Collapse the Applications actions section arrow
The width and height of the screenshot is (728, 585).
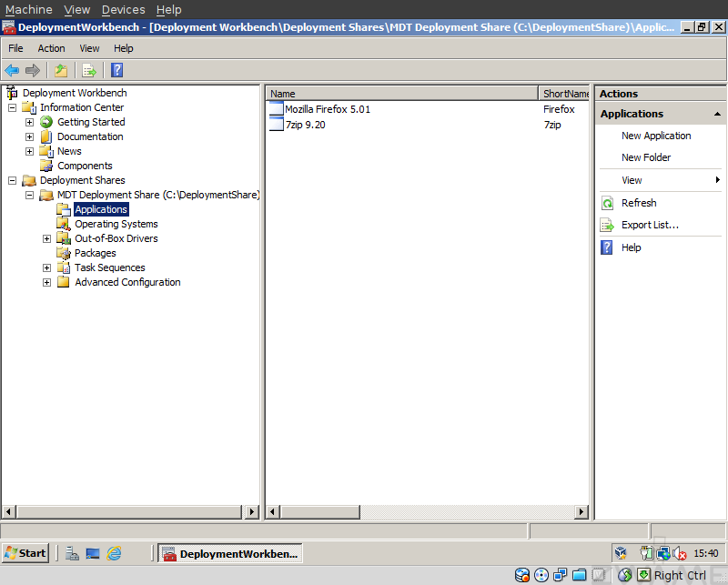[x=717, y=114]
